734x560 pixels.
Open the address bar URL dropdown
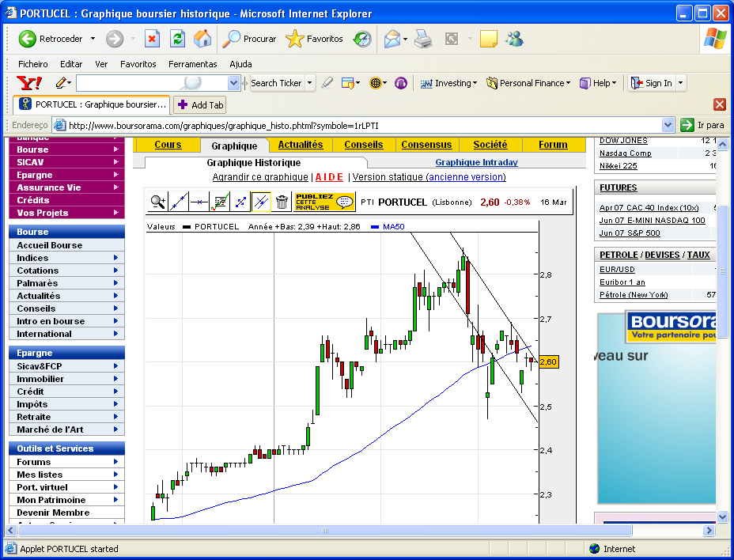click(667, 125)
